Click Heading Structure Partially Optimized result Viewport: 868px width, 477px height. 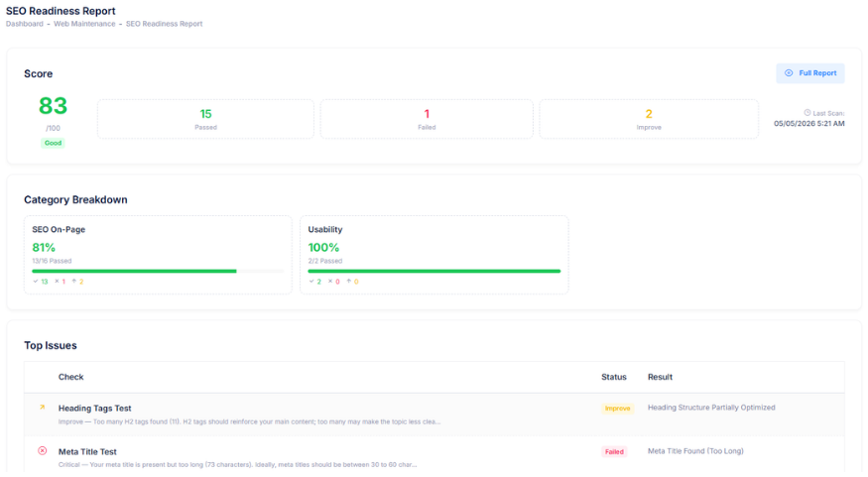711,408
